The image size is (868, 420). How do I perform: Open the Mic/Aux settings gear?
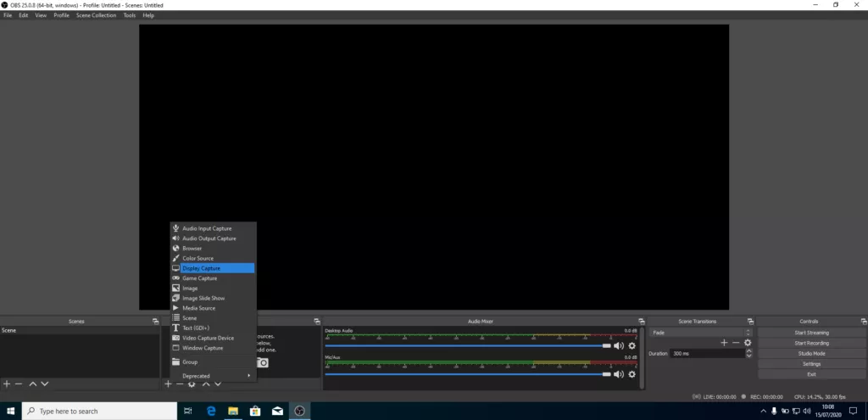point(632,373)
